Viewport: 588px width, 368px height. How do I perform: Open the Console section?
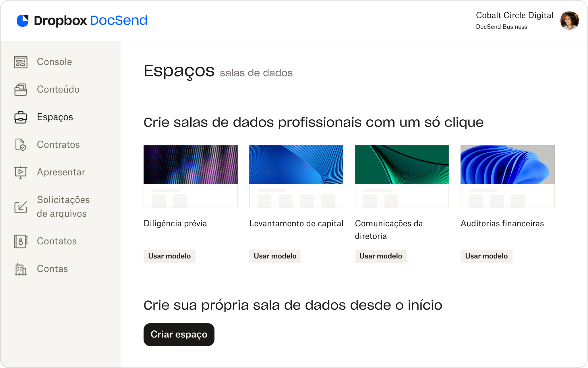pyautogui.click(x=54, y=62)
